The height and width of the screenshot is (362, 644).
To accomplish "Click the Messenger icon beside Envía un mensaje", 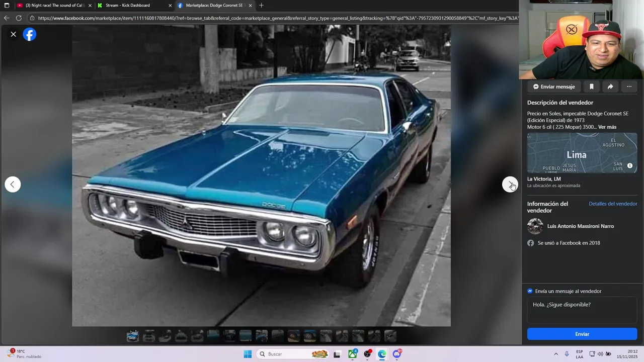I will (530, 291).
